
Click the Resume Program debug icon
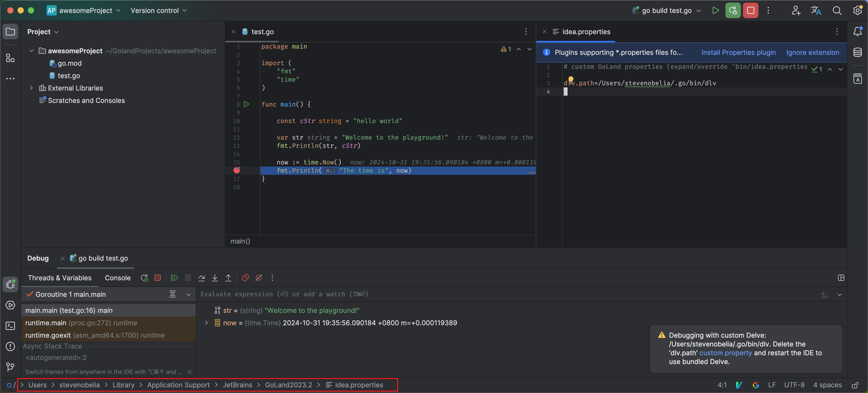pos(174,278)
